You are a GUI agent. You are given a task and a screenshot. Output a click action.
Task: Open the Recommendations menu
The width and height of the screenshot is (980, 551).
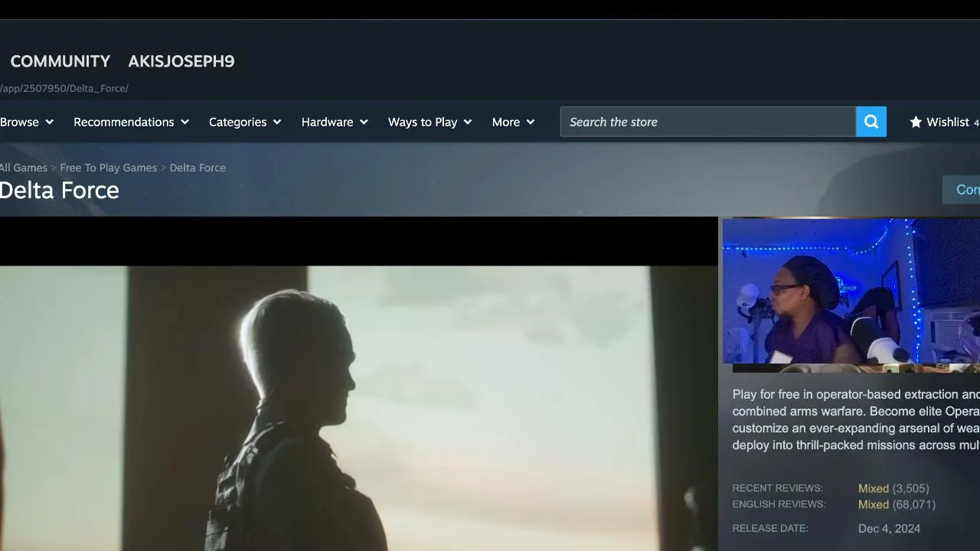click(x=131, y=122)
